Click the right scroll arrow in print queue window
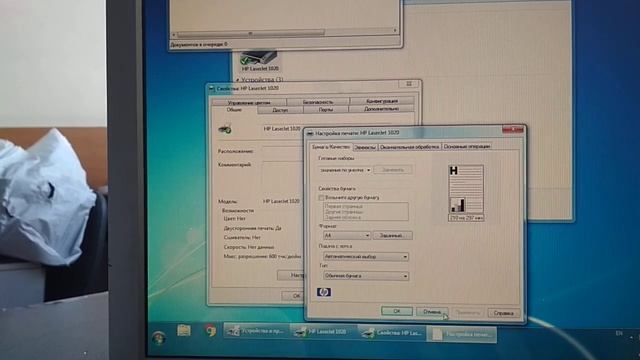Image resolution: width=640 pixels, height=360 pixels. (x=395, y=31)
